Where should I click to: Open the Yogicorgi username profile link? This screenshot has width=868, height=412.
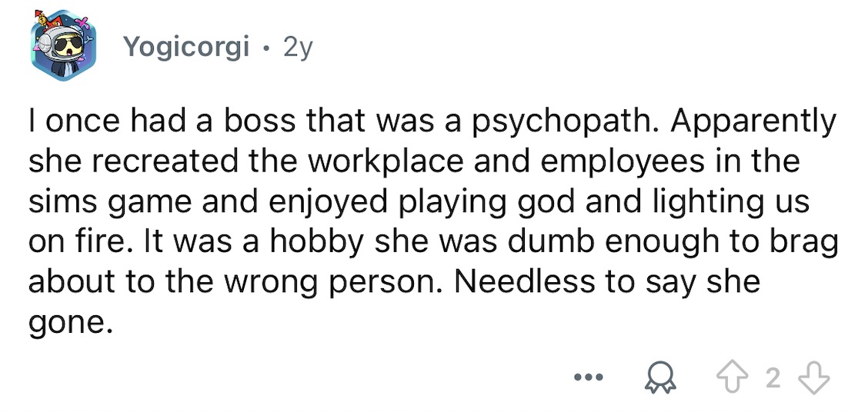186,48
